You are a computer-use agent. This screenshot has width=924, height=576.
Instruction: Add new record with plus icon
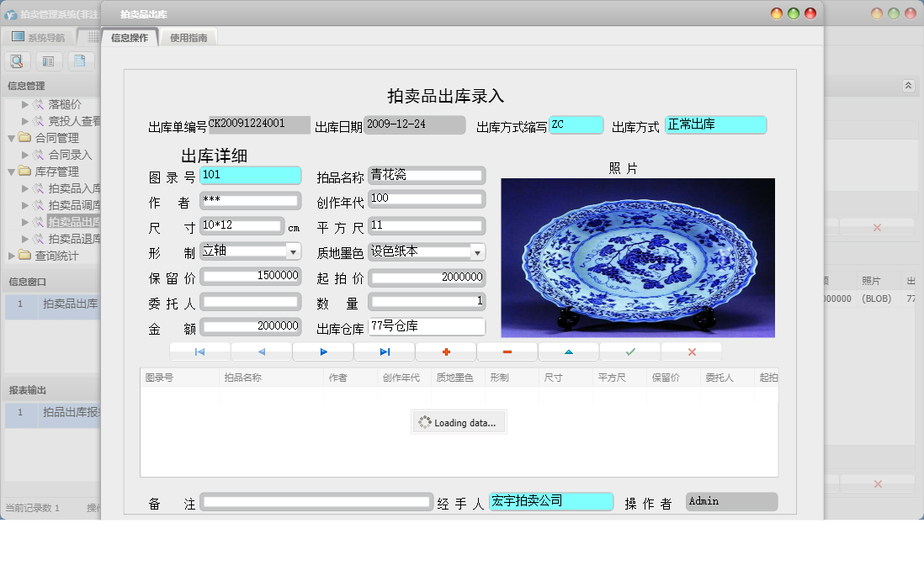point(446,352)
